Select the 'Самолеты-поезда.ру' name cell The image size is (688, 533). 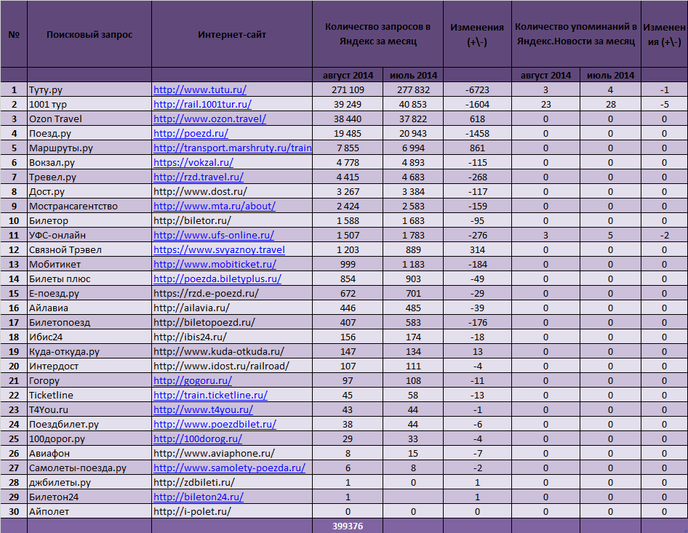pyautogui.click(x=90, y=468)
